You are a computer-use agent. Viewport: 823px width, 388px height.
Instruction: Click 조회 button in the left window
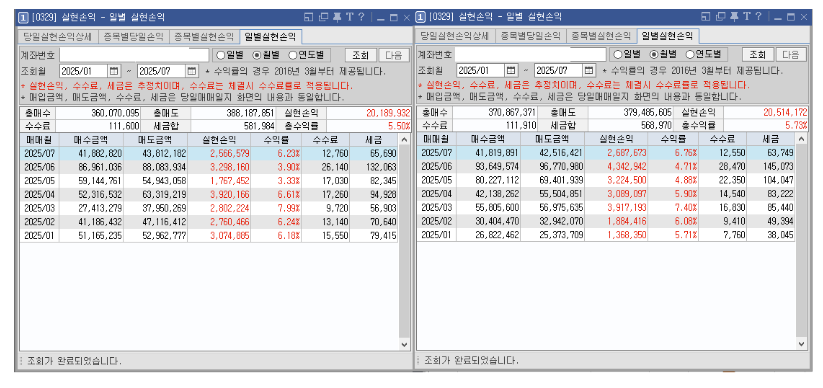361,55
